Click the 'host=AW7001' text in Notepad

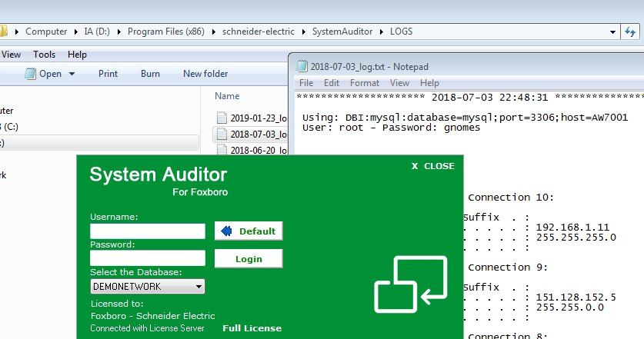point(594,118)
